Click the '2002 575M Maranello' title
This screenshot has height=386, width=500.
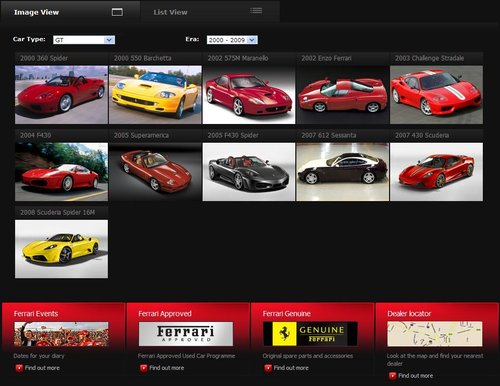click(x=238, y=58)
